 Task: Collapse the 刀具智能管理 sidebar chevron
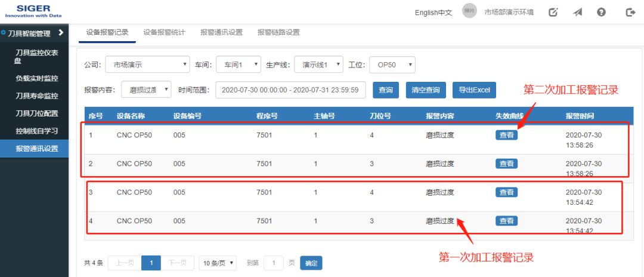[x=61, y=32]
